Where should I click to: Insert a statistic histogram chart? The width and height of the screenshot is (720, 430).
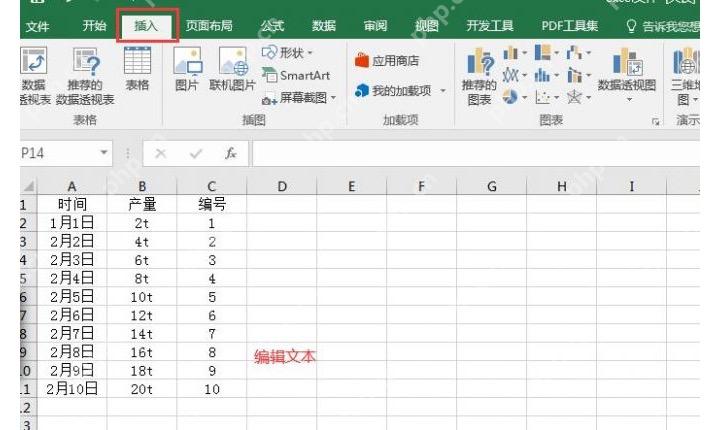tap(546, 75)
